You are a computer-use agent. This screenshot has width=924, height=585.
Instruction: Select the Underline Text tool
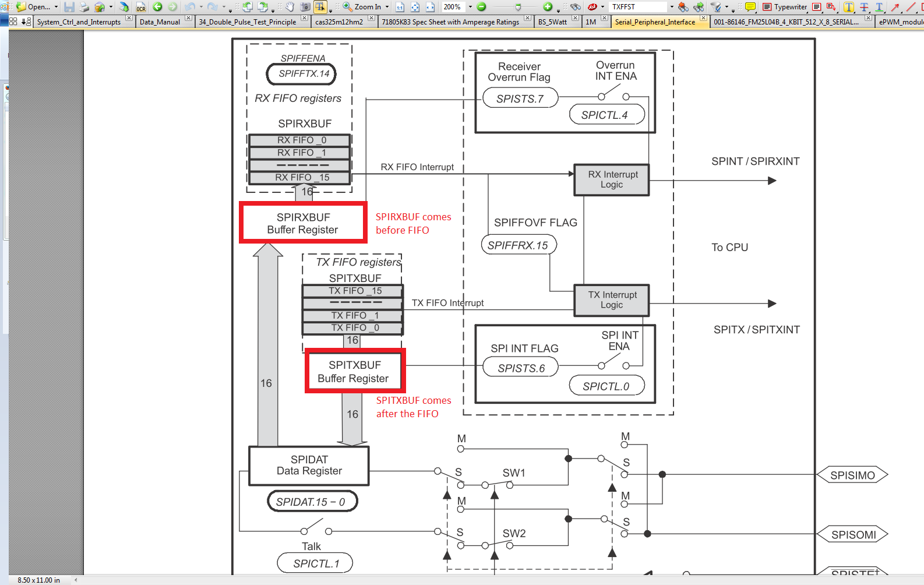tap(879, 7)
